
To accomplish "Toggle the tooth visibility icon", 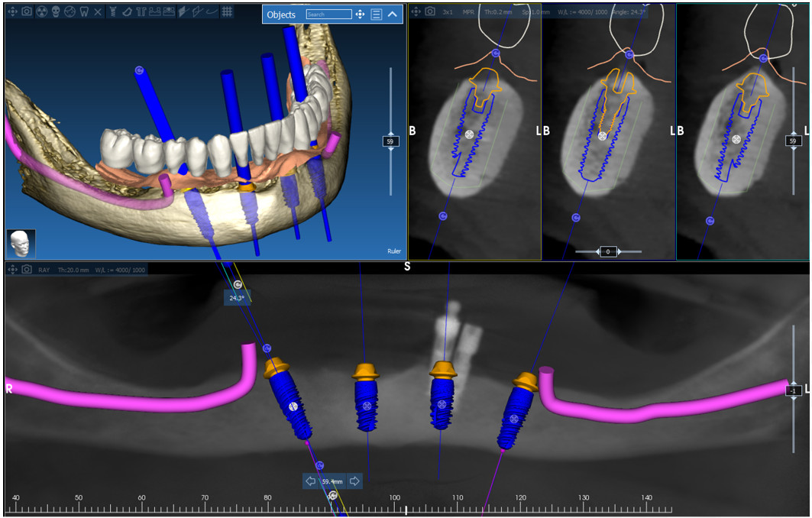I will point(84,11).
